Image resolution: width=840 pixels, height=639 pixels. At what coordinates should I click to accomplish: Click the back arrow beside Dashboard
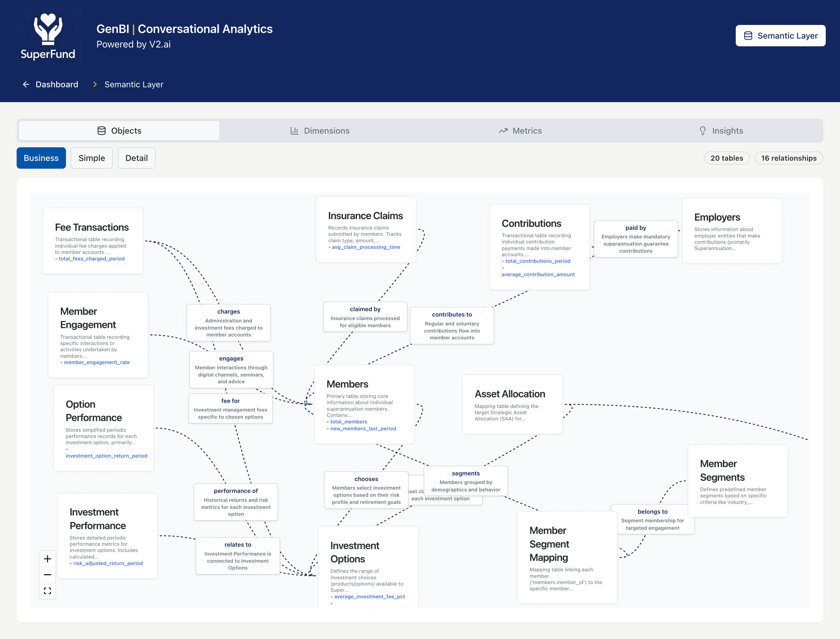[x=26, y=84]
